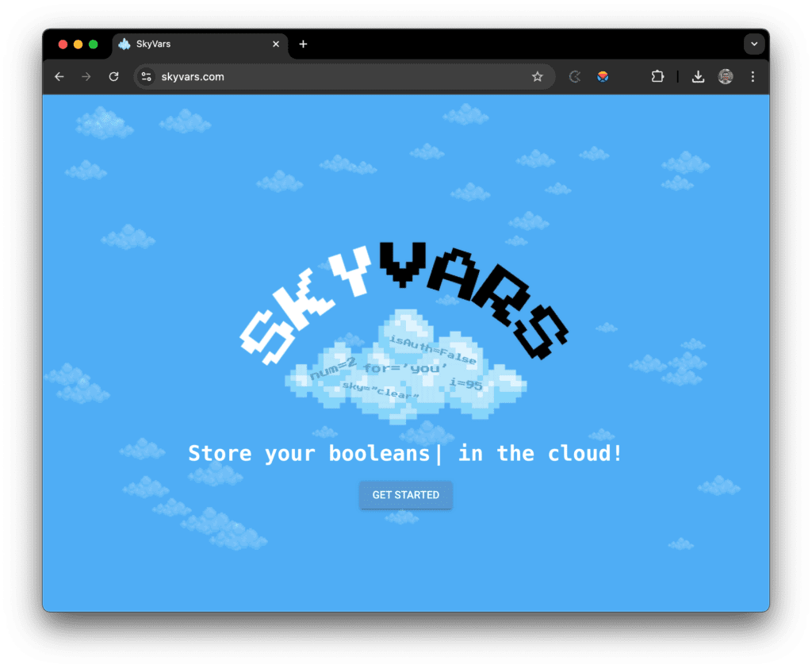Open the colorful beach-ball extension icon
The width and height of the screenshot is (812, 668).
pos(602,76)
